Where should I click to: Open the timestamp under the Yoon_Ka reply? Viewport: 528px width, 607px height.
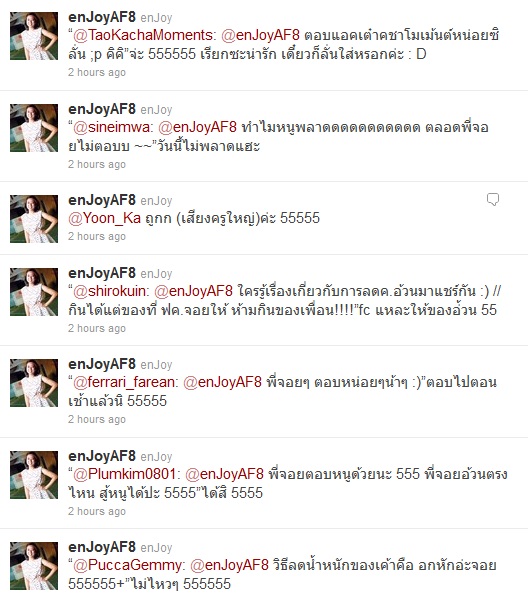click(97, 237)
